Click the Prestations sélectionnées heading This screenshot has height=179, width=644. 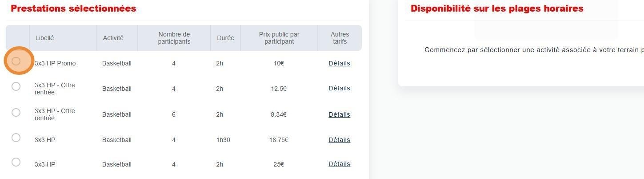[73, 8]
